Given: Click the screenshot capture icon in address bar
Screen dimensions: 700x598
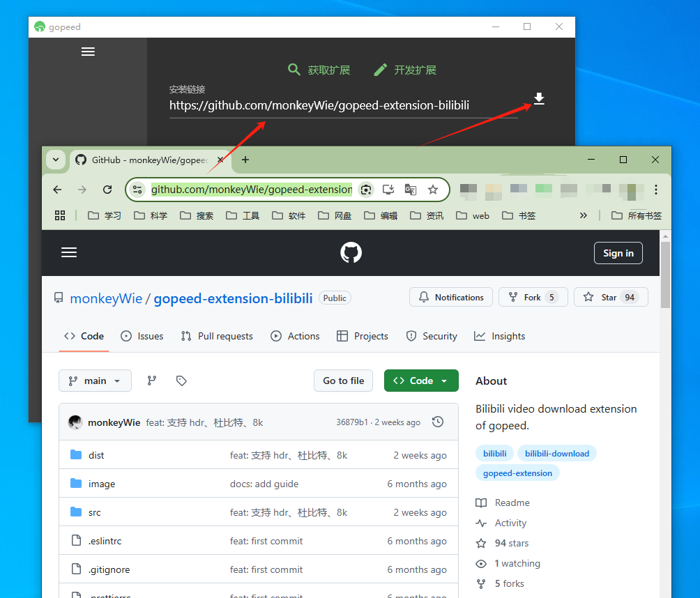Looking at the screenshot, I should [366, 190].
